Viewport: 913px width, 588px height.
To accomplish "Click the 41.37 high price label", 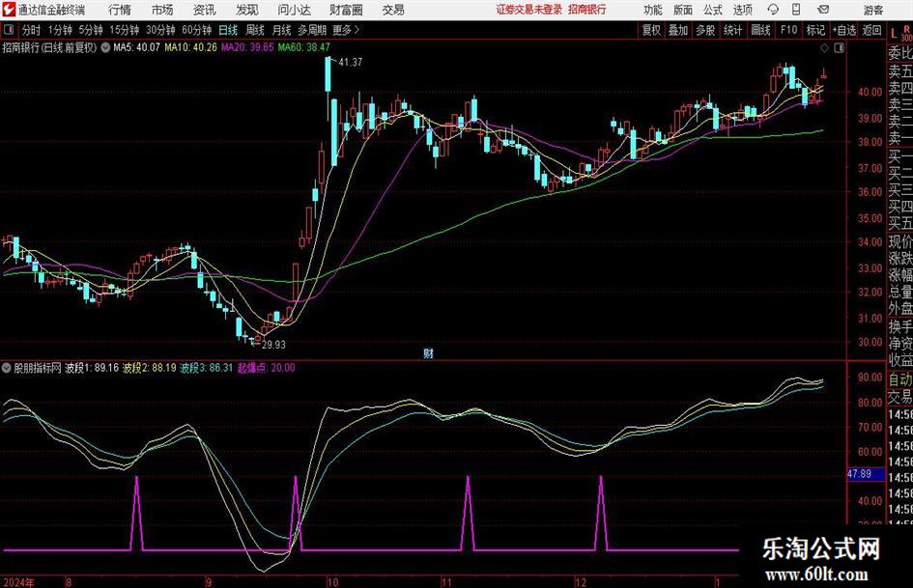I will pyautogui.click(x=350, y=63).
